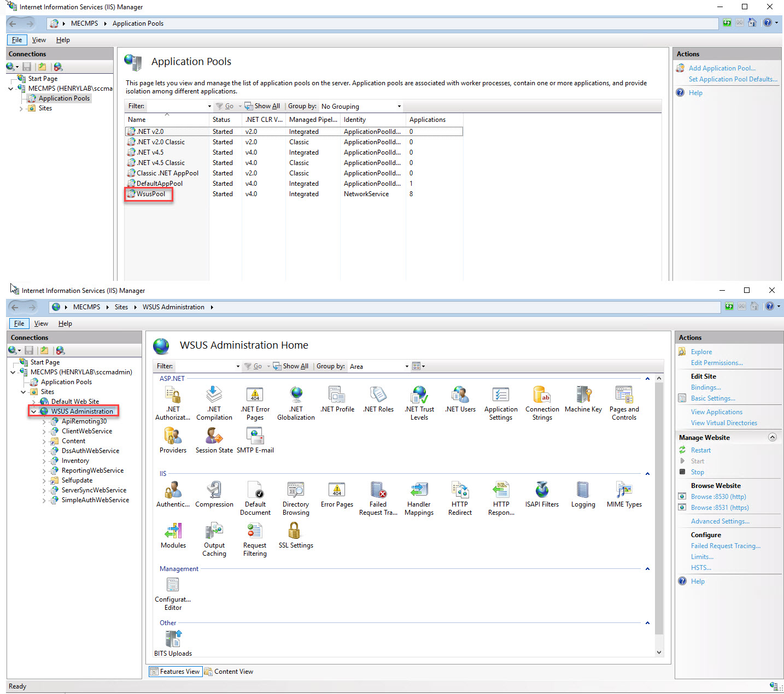Open the Group by Area dropdown
This screenshot has height=694, width=784.
pos(379,366)
